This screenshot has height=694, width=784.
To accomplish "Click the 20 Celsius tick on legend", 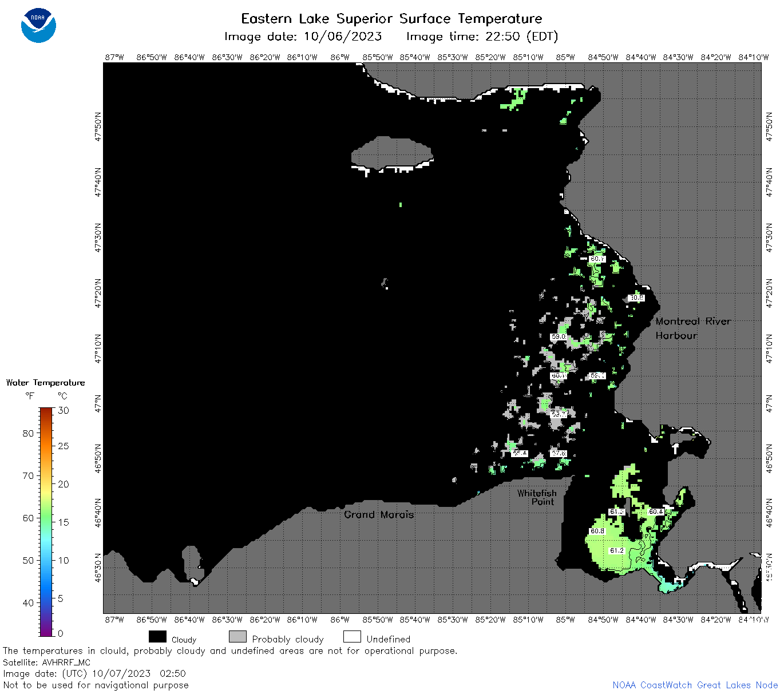I will coord(64,484).
